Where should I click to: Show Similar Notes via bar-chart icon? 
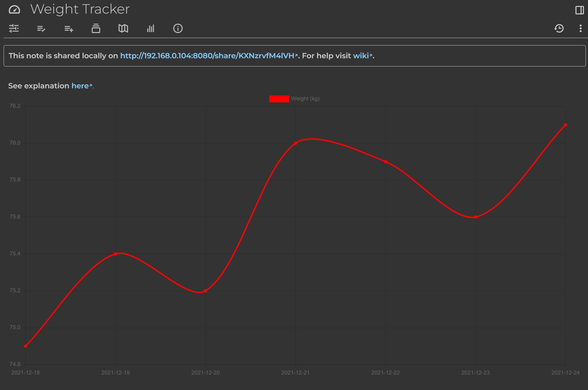[x=150, y=28]
